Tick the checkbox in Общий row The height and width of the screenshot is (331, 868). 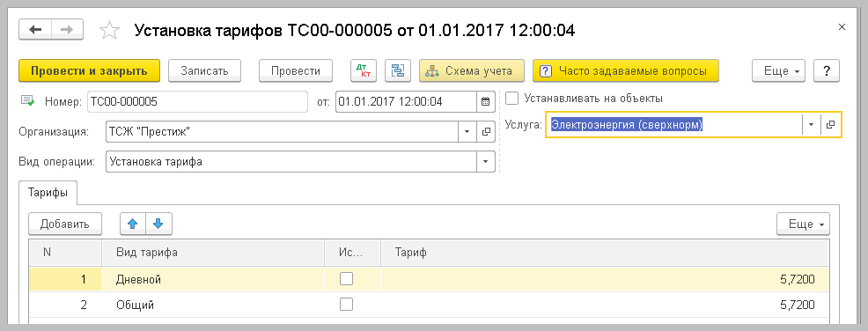coord(346,304)
